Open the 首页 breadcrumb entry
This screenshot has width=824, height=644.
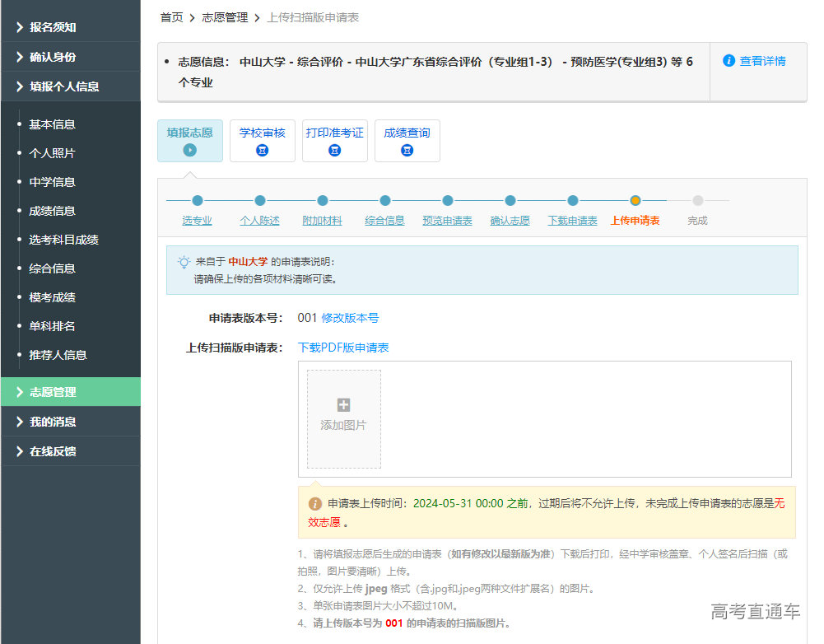click(x=170, y=16)
